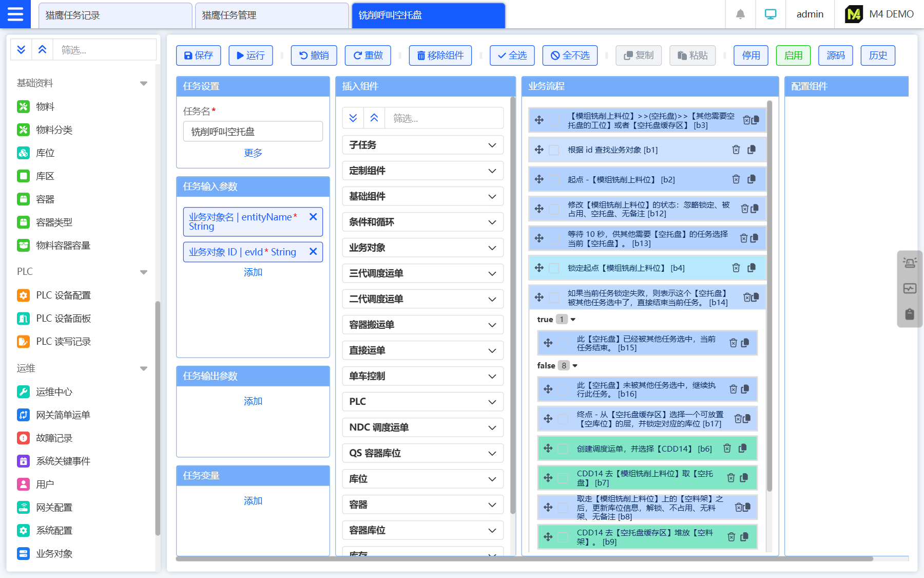Click the monitor display icon in header
924x578 pixels.
[x=770, y=14]
